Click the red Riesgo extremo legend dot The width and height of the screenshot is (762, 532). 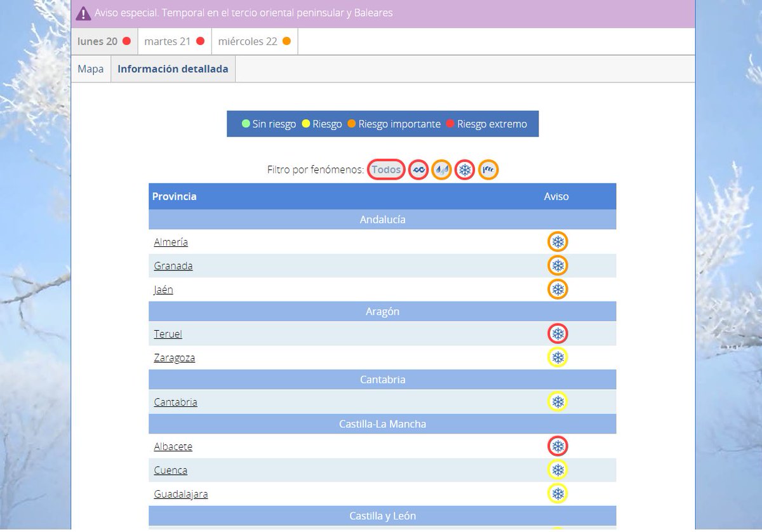click(x=451, y=124)
